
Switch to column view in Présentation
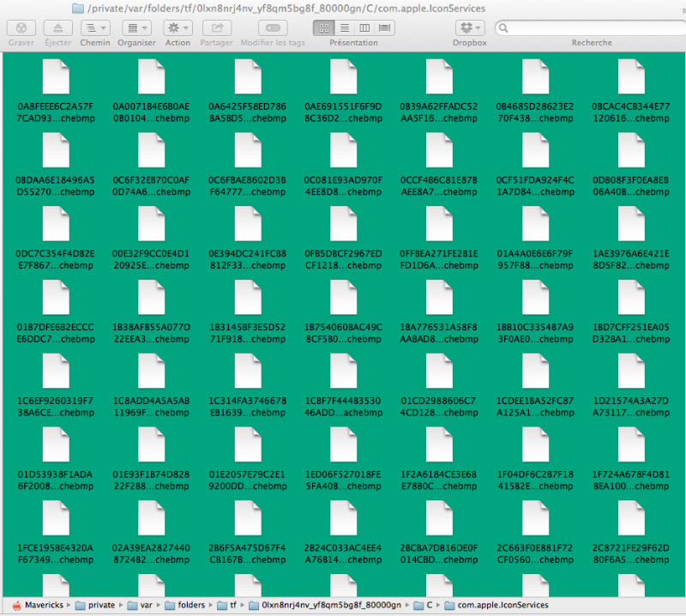click(x=364, y=28)
